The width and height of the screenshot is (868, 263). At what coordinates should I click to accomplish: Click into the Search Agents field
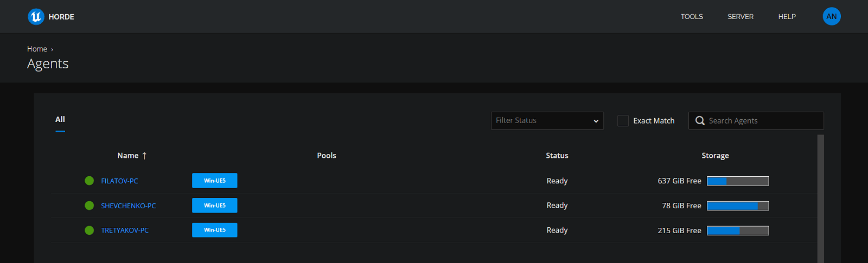[762, 121]
